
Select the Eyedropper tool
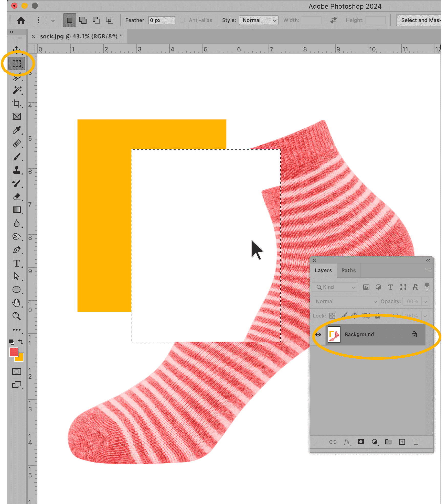tap(17, 130)
